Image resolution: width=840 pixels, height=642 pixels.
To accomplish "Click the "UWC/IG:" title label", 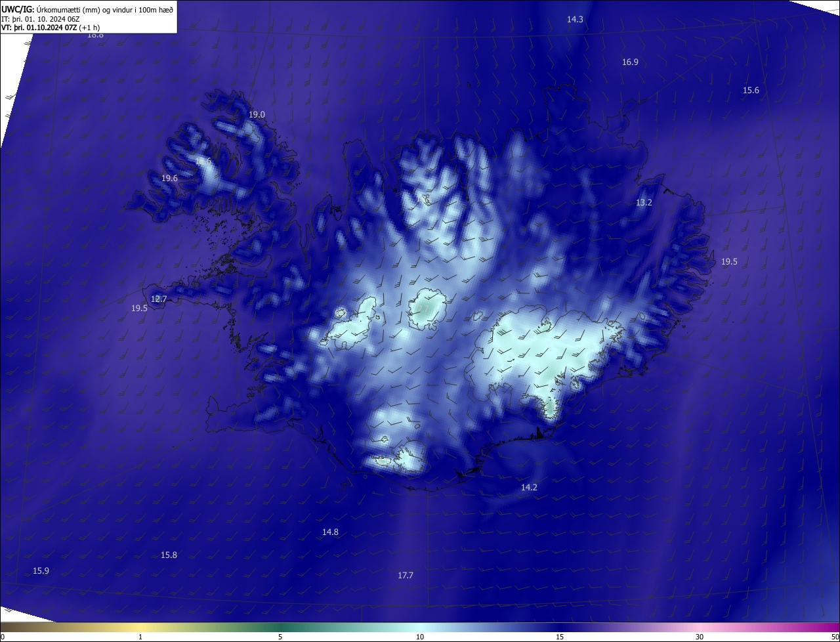I will 18,10.
